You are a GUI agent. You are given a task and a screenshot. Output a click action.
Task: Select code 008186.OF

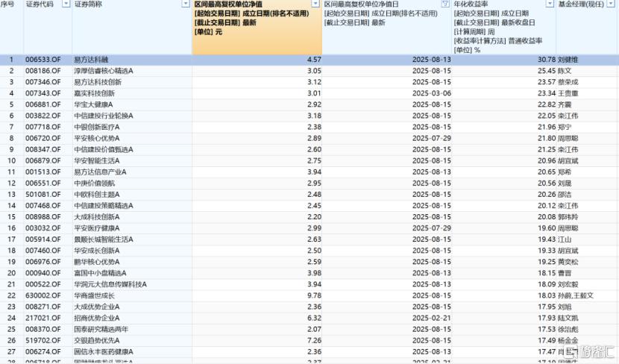tap(43, 71)
